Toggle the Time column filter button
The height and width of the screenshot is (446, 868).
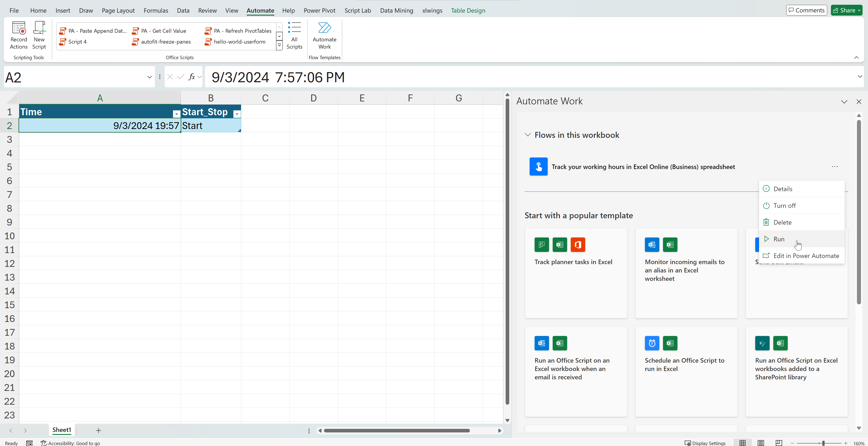[176, 114]
